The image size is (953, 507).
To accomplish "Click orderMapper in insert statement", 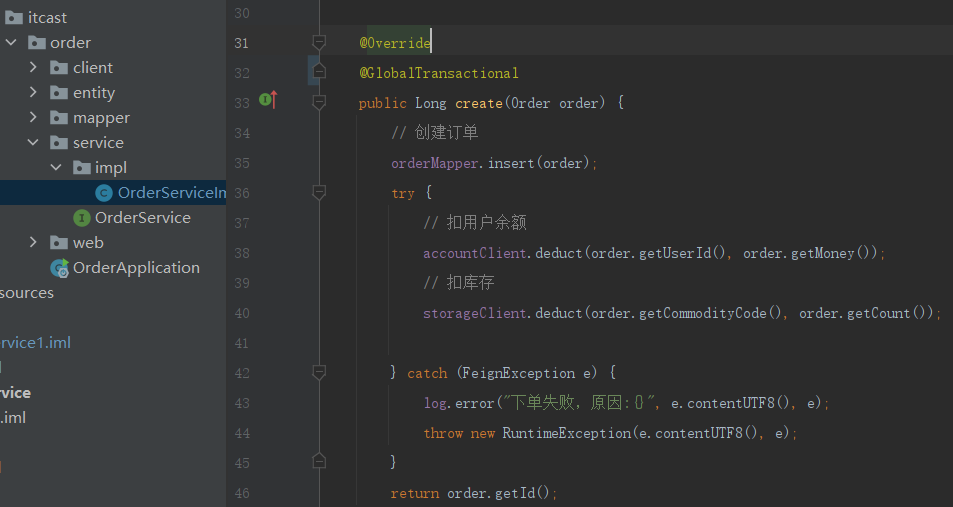I will [x=434, y=163].
